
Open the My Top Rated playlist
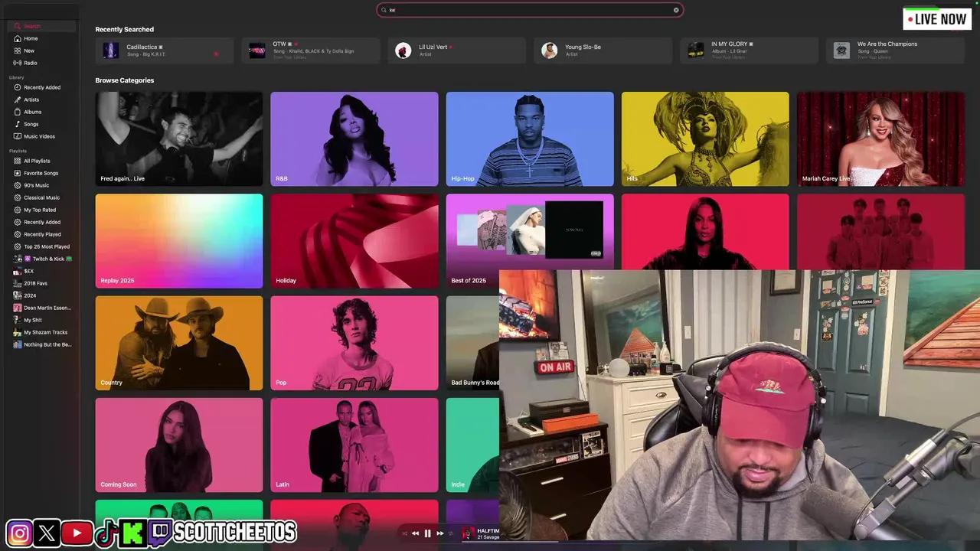(x=40, y=210)
